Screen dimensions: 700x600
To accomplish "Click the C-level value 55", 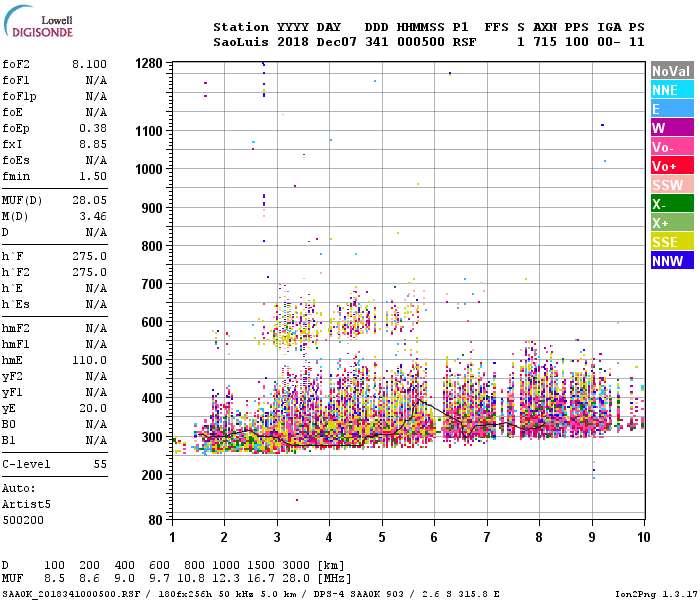I will (x=100, y=464).
